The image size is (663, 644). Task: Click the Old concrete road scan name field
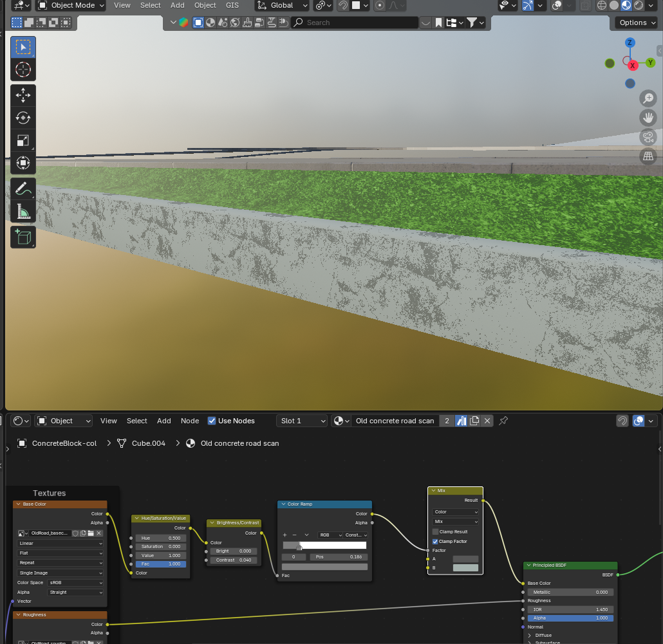click(x=395, y=421)
